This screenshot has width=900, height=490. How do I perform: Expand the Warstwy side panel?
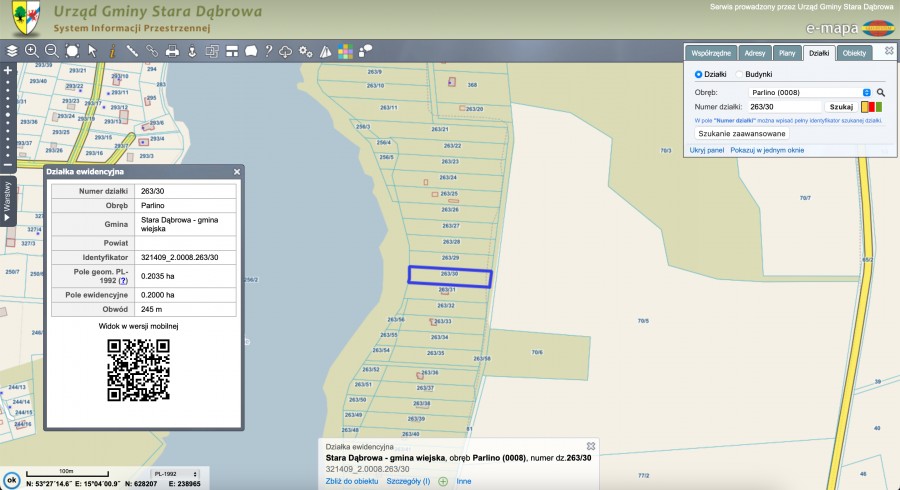click(x=6, y=201)
